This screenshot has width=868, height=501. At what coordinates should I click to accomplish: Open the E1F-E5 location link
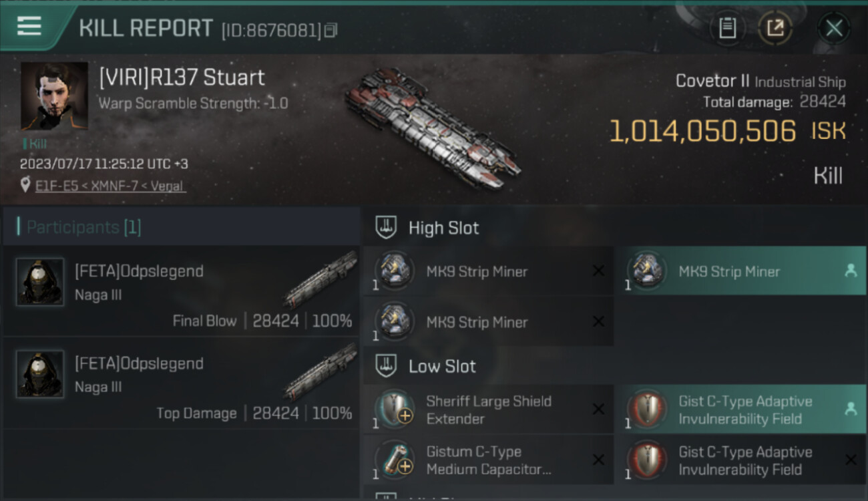pos(110,186)
